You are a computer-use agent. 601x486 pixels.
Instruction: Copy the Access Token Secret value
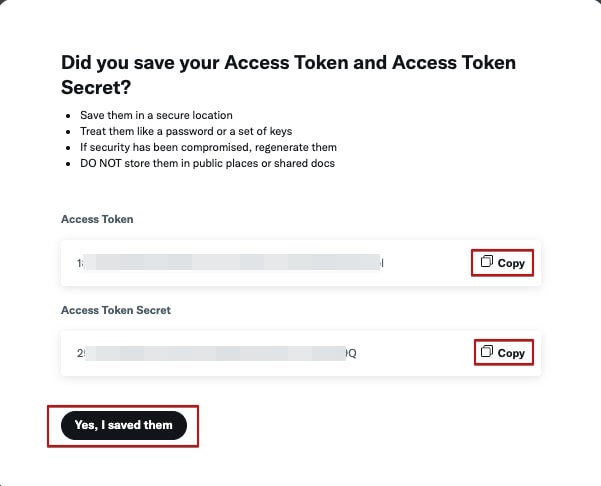[x=504, y=353]
